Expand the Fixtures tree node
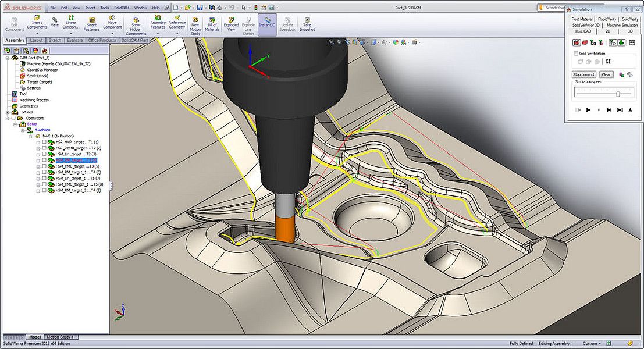 click(8, 112)
